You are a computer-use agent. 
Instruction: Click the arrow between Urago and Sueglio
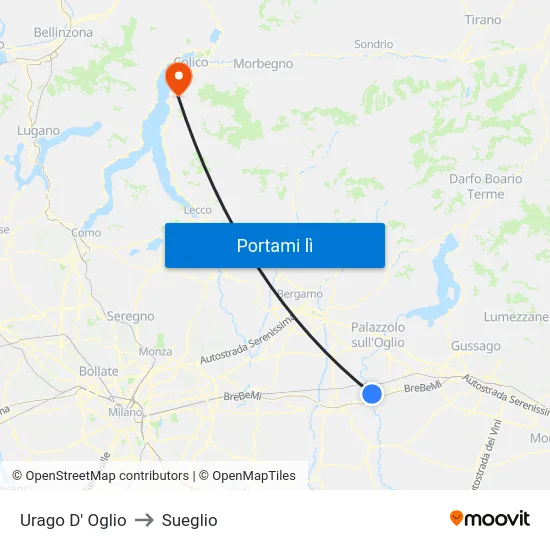coord(144,520)
